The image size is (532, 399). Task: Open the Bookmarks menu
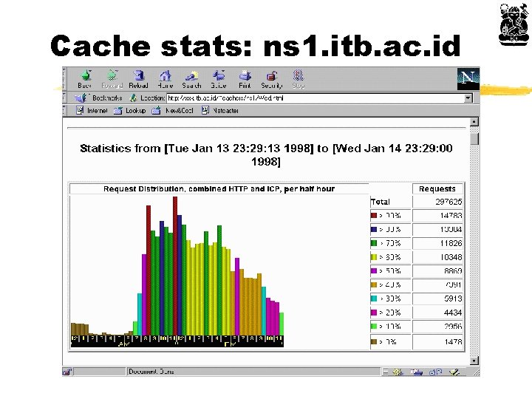coord(98,98)
